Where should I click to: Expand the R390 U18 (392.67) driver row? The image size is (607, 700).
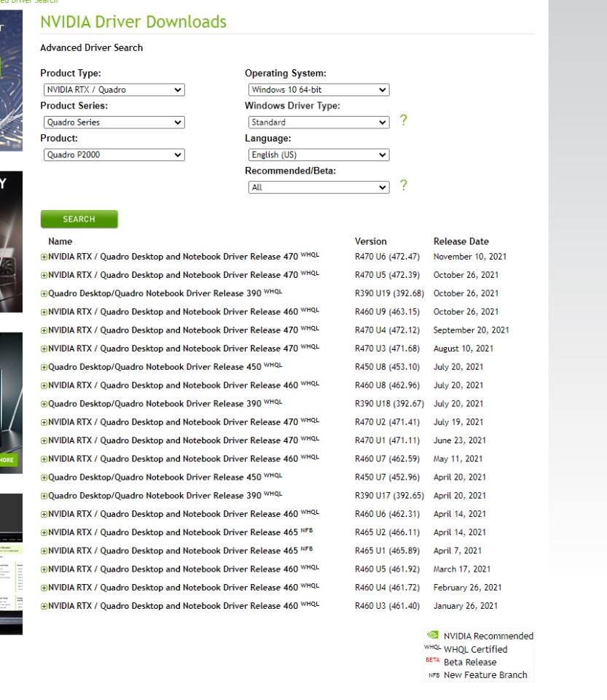[44, 404]
